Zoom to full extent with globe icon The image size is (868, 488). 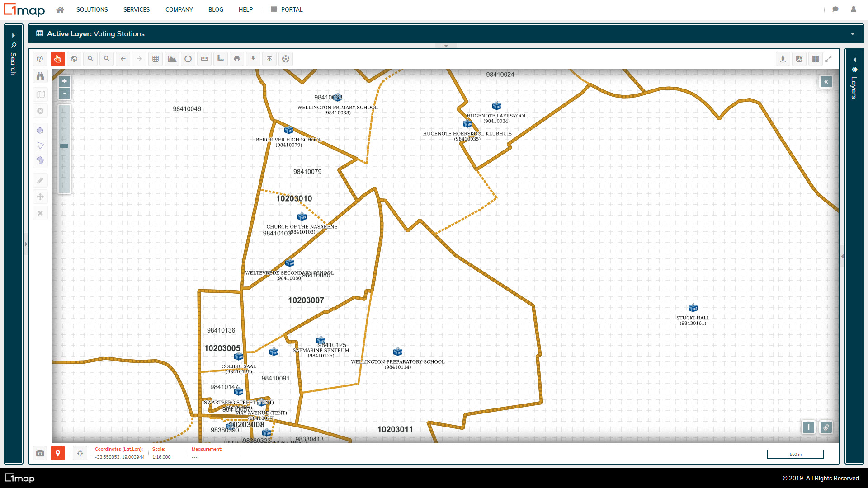click(x=74, y=59)
